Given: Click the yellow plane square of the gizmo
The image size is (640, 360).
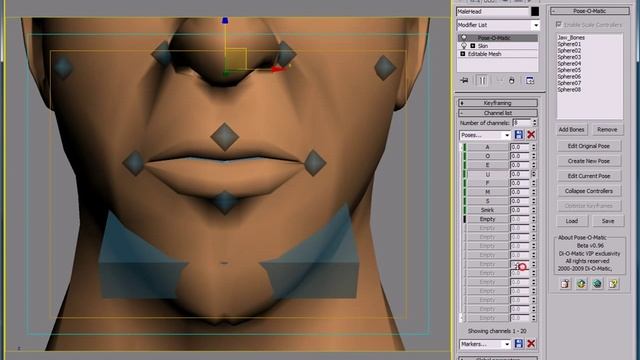Looking at the screenshot, I should click(236, 60).
